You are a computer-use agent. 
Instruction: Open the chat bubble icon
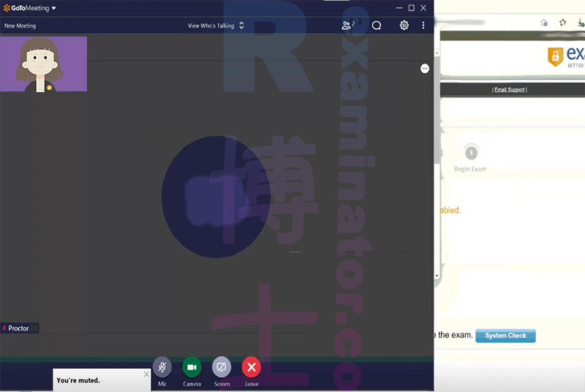[x=377, y=26]
